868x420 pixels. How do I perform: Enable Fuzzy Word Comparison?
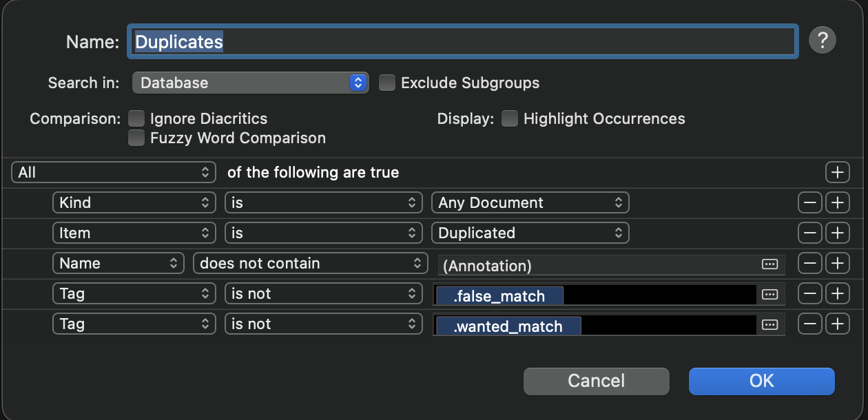tap(137, 138)
